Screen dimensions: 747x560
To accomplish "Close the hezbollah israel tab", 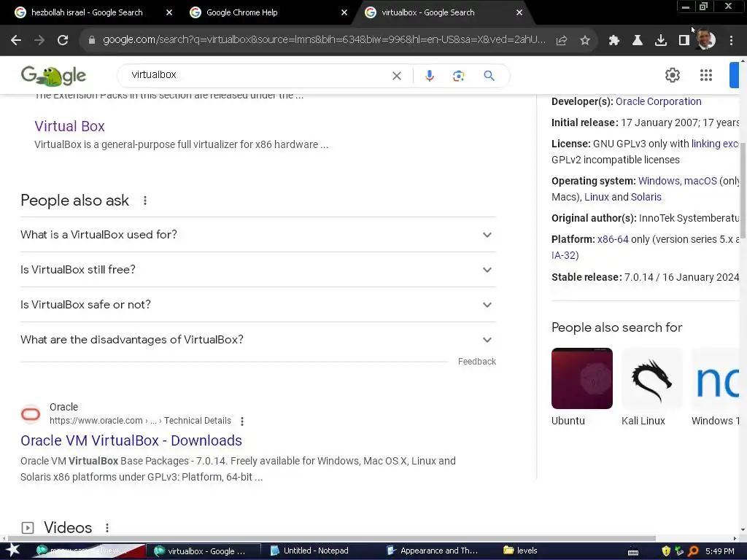I will (169, 12).
